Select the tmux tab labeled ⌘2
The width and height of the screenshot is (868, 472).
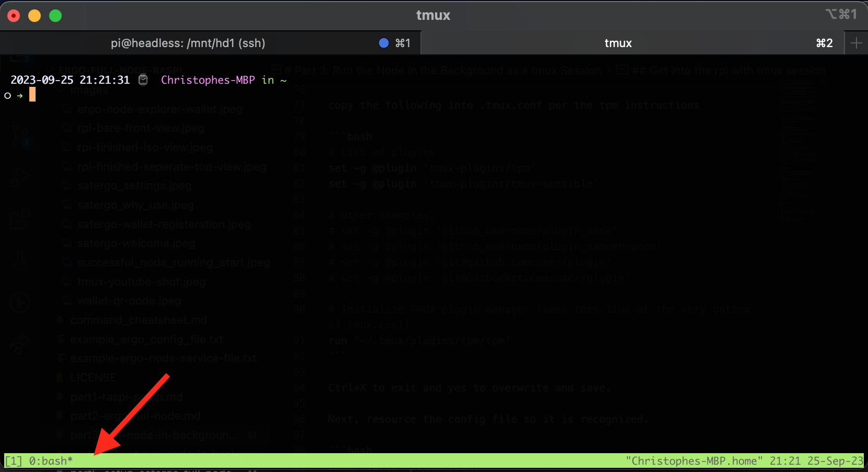click(633, 43)
